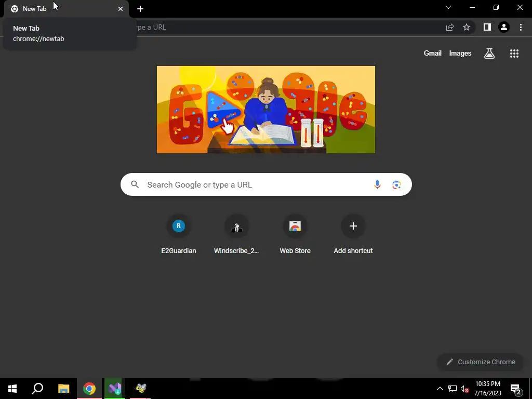The width and height of the screenshot is (532, 399).
Task: Search by image with Google Lens icon
Action: (x=396, y=184)
